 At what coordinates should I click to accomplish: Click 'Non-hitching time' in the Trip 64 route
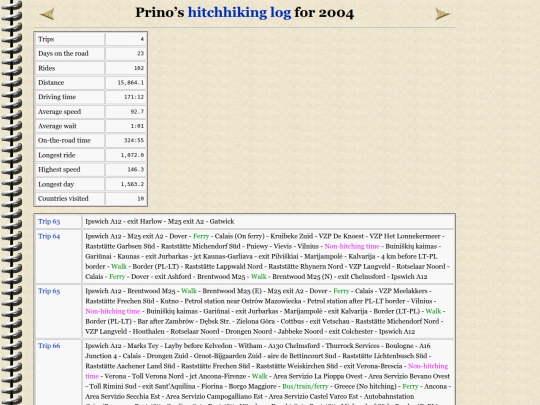coord(352,246)
